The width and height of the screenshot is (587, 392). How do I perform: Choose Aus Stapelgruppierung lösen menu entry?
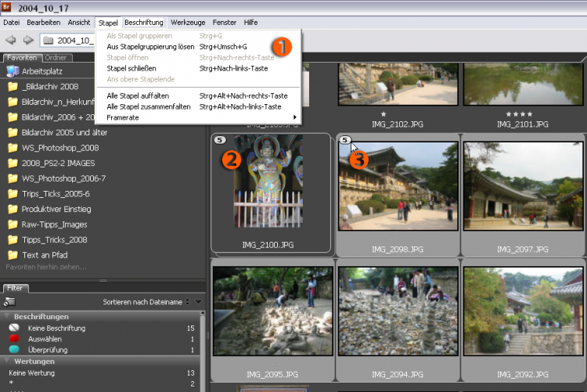click(150, 47)
